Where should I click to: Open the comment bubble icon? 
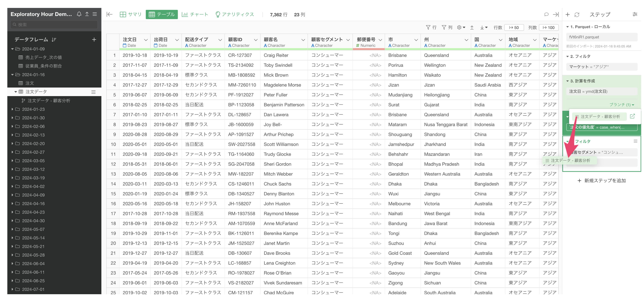tap(546, 14)
